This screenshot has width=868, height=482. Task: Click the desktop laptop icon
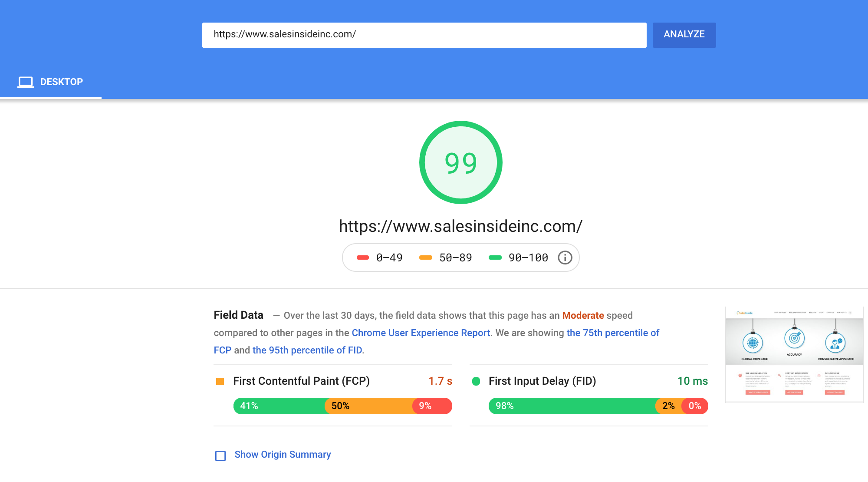[26, 82]
